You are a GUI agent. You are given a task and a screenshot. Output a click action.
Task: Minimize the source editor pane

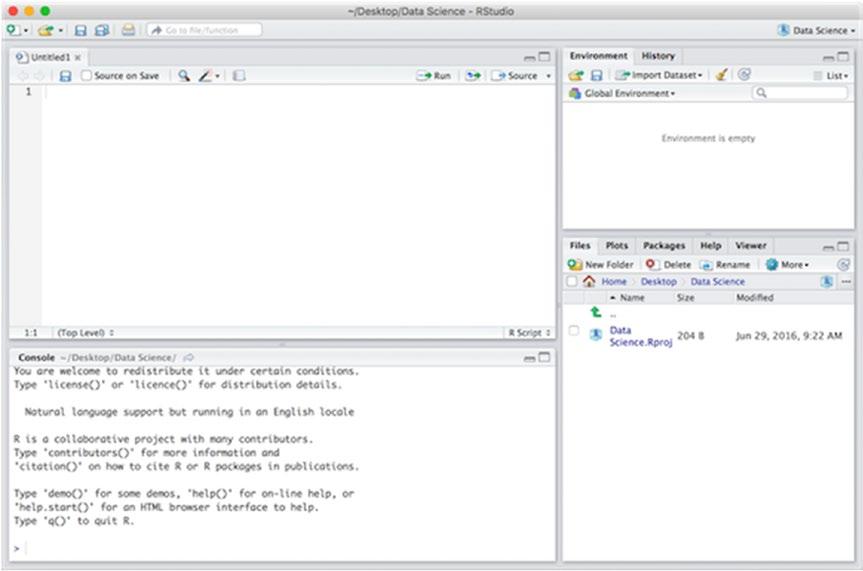pyautogui.click(x=529, y=57)
